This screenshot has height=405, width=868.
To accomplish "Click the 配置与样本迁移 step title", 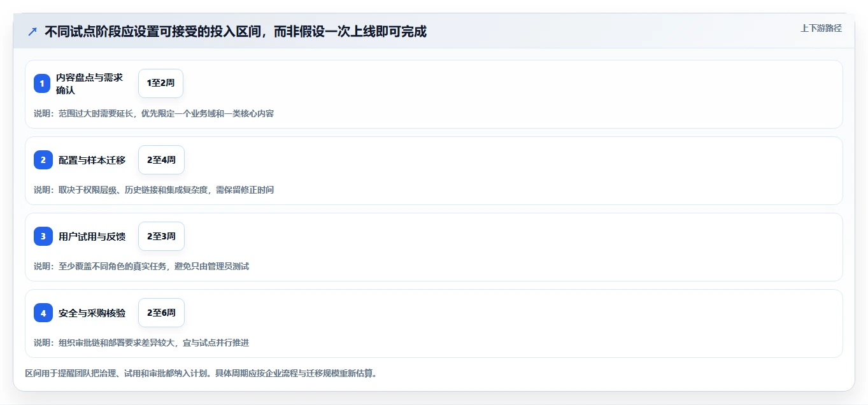I will click(92, 160).
